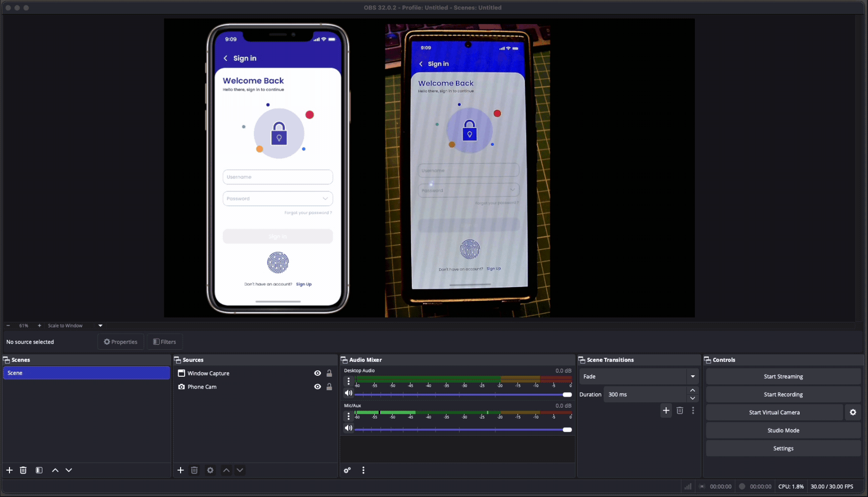Toggle visibility of Phone Cam source

tap(317, 387)
